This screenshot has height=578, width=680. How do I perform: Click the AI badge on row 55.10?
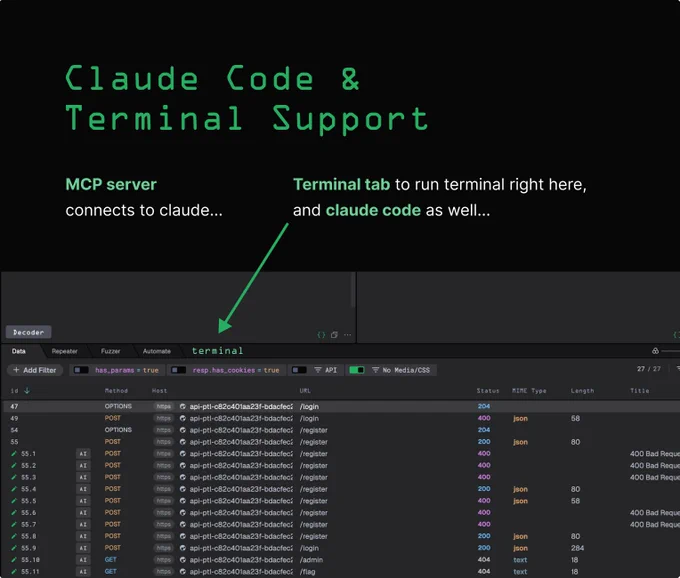point(83,560)
